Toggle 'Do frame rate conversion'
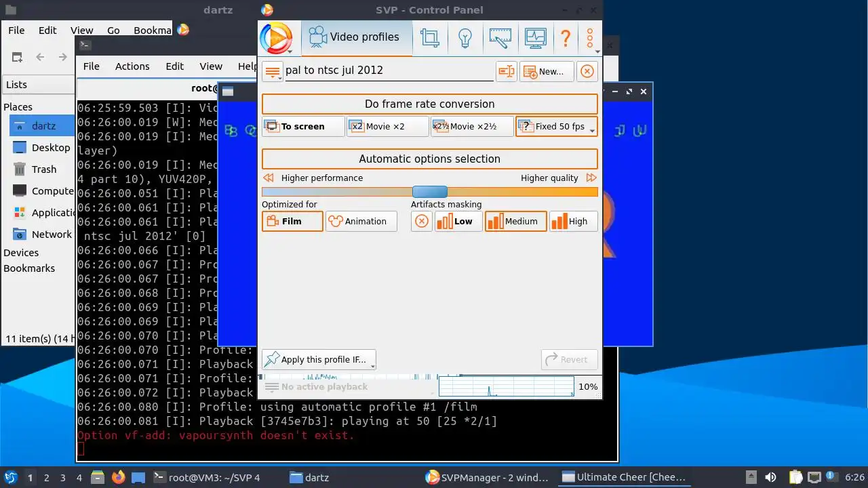Image resolution: width=868 pixels, height=488 pixels. click(x=429, y=104)
